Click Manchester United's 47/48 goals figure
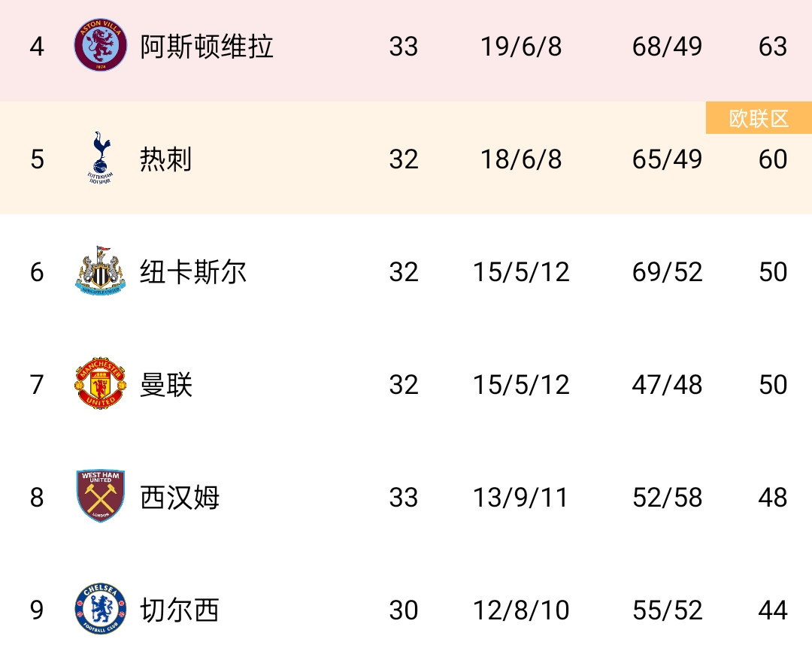The width and height of the screenshot is (812, 654). click(667, 385)
